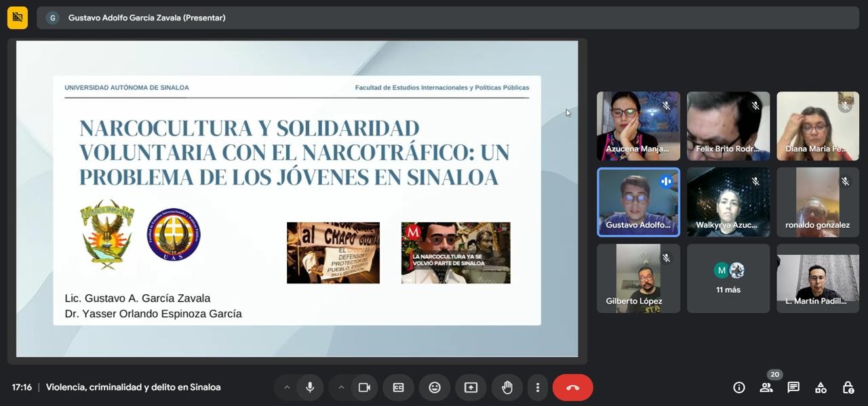Expand audio settings arrow beside microphone
This screenshot has height=406, width=868.
click(x=287, y=388)
